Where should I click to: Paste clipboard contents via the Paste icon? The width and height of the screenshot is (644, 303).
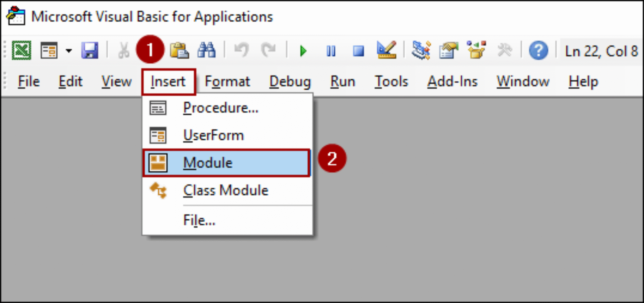tap(179, 51)
